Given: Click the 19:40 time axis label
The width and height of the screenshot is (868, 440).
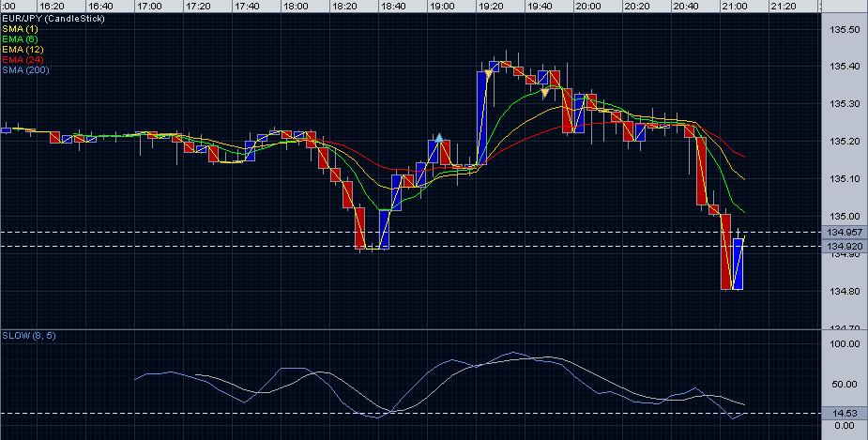Looking at the screenshot, I should pos(540,6).
